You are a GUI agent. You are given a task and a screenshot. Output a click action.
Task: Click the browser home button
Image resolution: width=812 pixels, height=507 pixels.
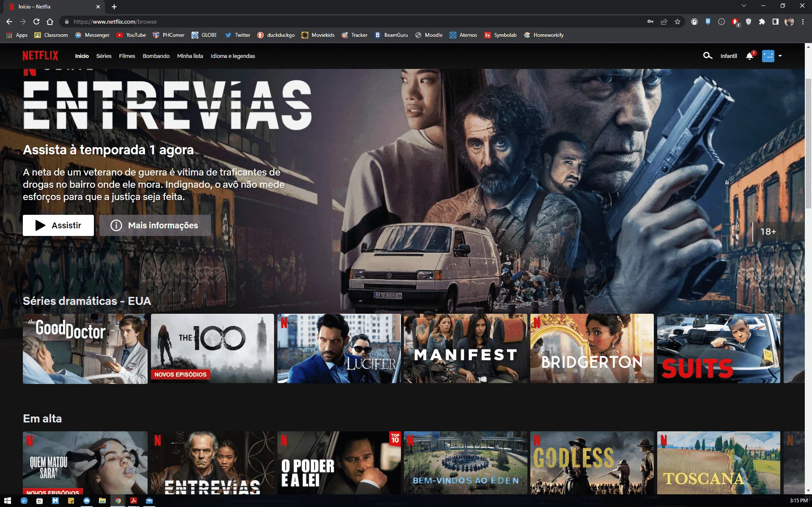(x=50, y=22)
